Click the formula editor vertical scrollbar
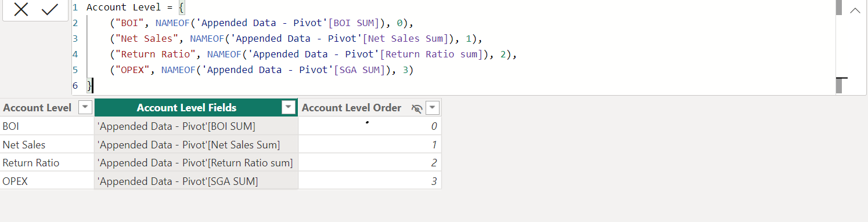The height and width of the screenshot is (222, 868). pos(839,46)
